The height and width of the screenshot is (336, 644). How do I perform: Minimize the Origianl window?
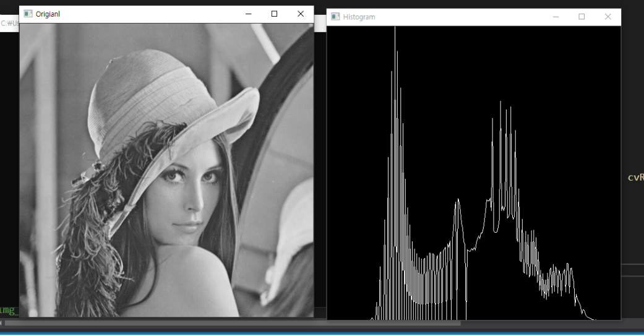(249, 14)
